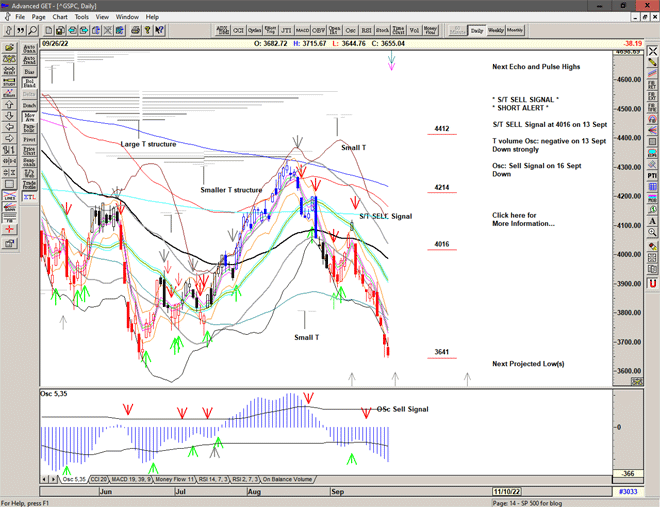
Task: Click left arrow of indicator tab scroller
Action: (44, 480)
